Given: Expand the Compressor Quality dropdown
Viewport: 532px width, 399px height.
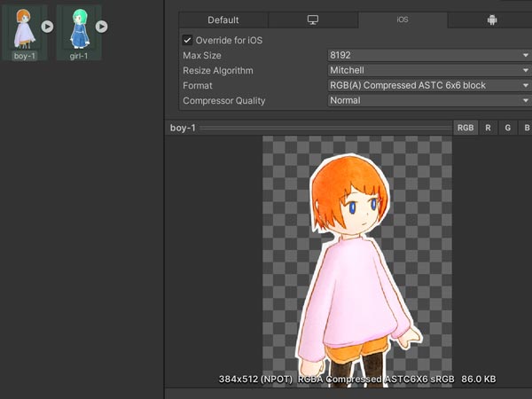Looking at the screenshot, I should tap(427, 101).
